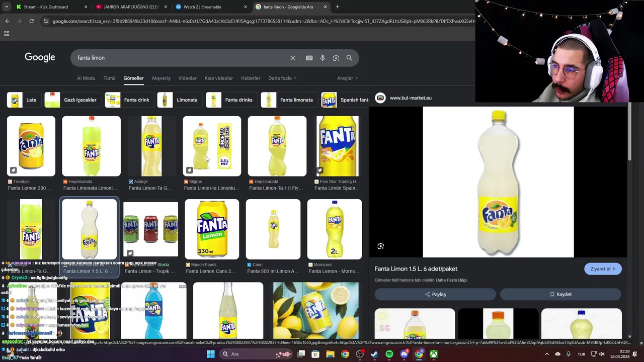Launch Microsoft Store from taskbar
644x362 pixels.
click(x=315, y=354)
